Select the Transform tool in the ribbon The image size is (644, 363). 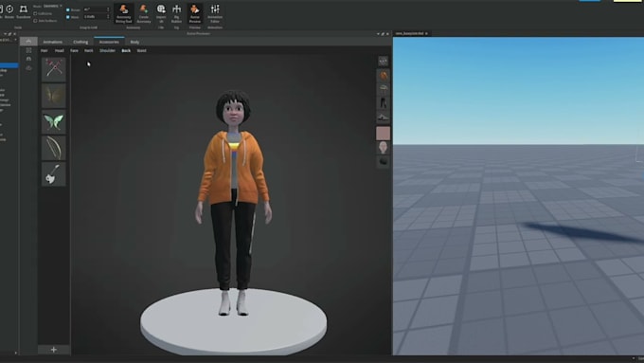coord(24,11)
